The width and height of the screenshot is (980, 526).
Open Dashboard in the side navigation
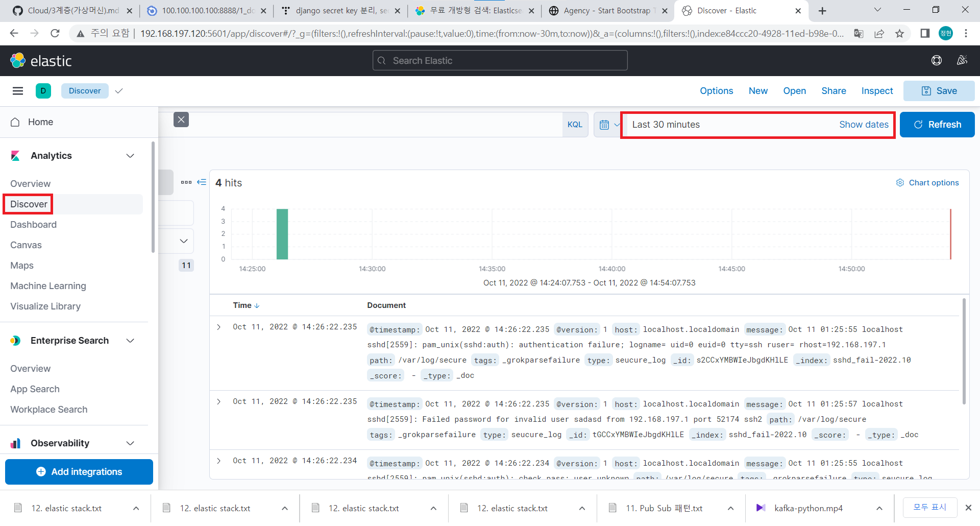[x=34, y=225]
